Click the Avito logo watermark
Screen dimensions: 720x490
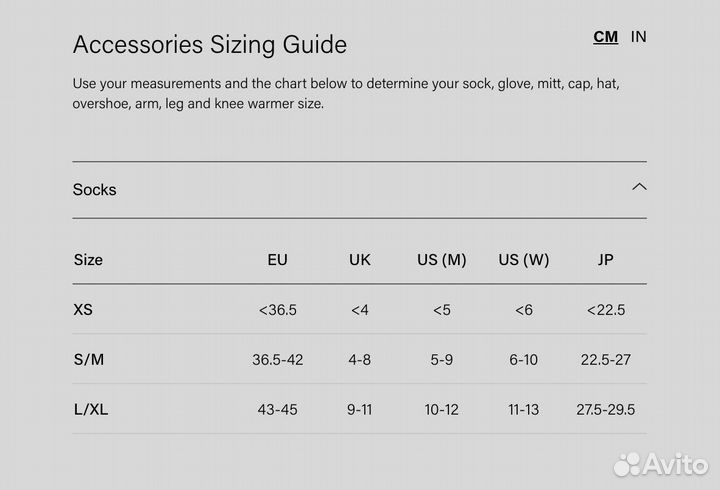pos(660,464)
